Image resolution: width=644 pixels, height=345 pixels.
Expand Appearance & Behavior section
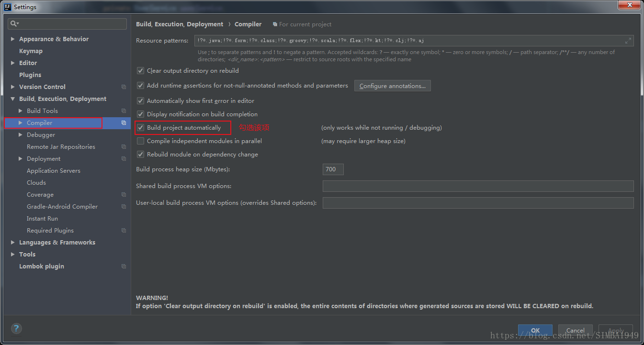[x=12, y=39]
